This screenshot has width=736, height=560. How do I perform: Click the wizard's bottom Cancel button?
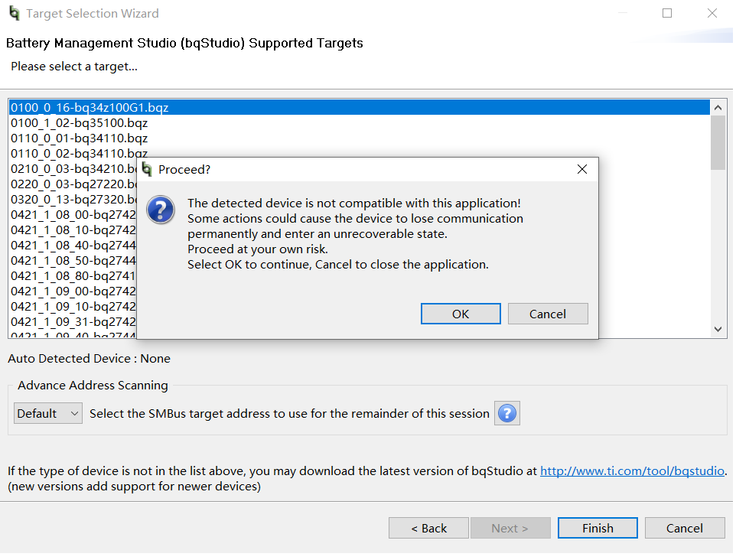(685, 528)
